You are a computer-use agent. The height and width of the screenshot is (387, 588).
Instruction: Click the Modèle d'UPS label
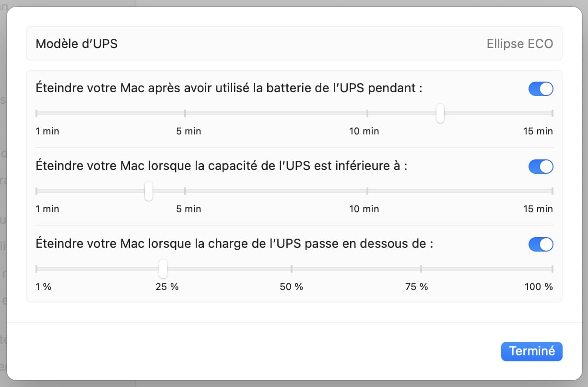(77, 44)
